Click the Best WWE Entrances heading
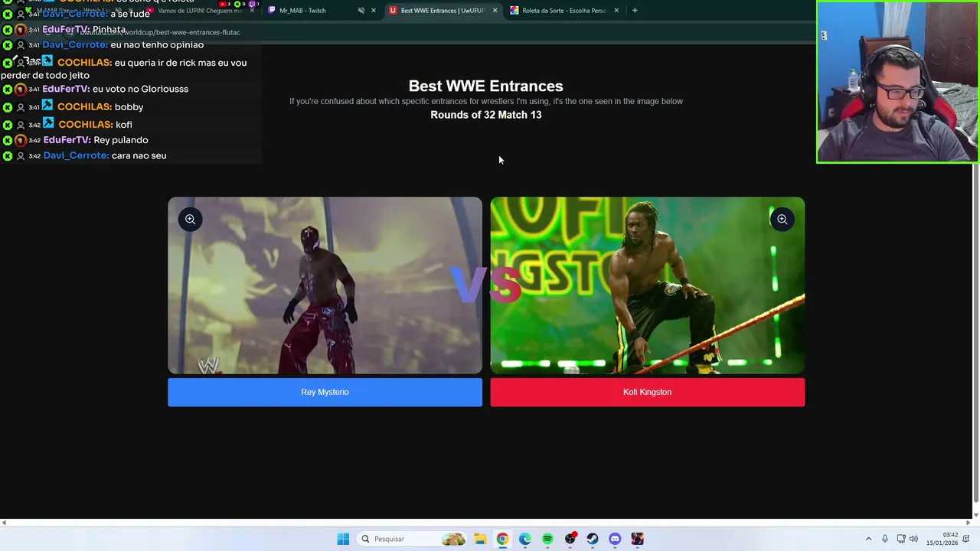Viewport: 980px width, 551px height. 485,86
